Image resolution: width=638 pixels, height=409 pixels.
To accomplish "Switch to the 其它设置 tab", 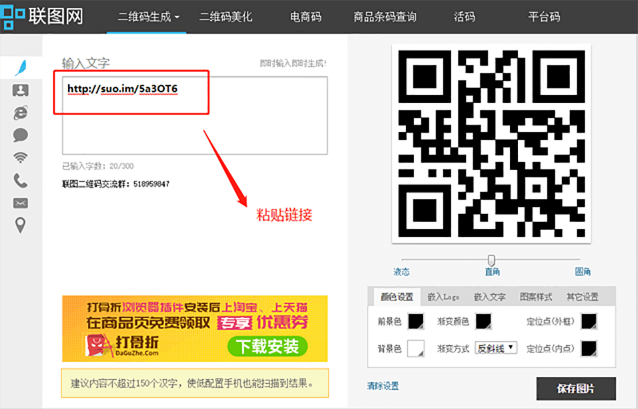I will 582,297.
